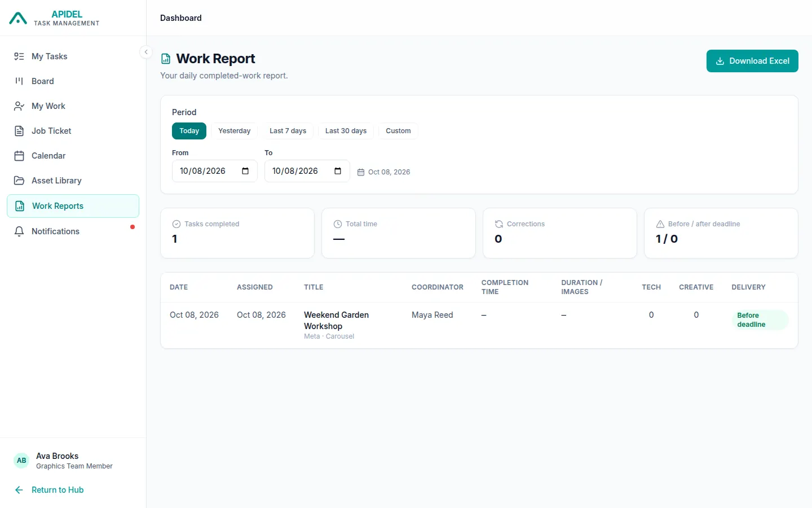Open the From date calendar picker
The image size is (812, 508).
click(245, 171)
